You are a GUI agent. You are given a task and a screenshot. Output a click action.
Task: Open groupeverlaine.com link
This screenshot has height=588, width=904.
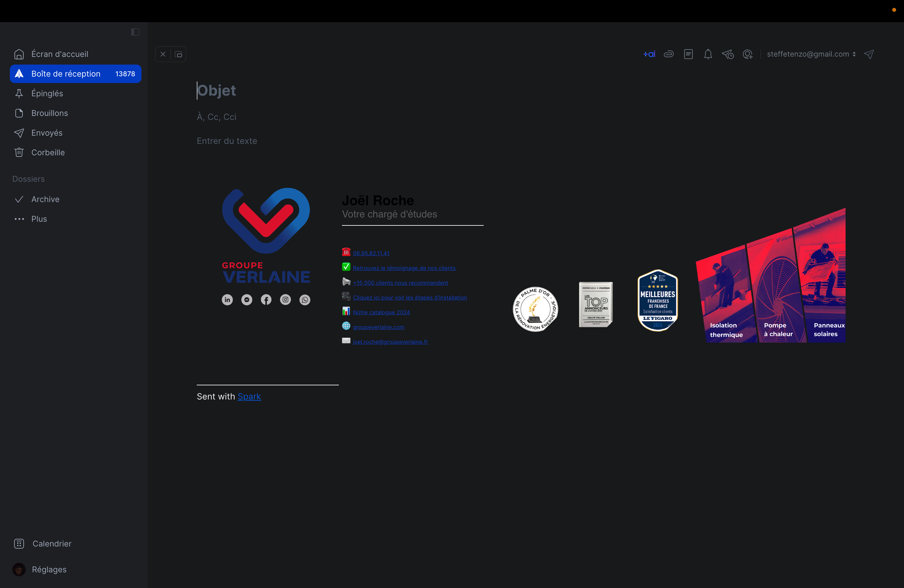(379, 327)
